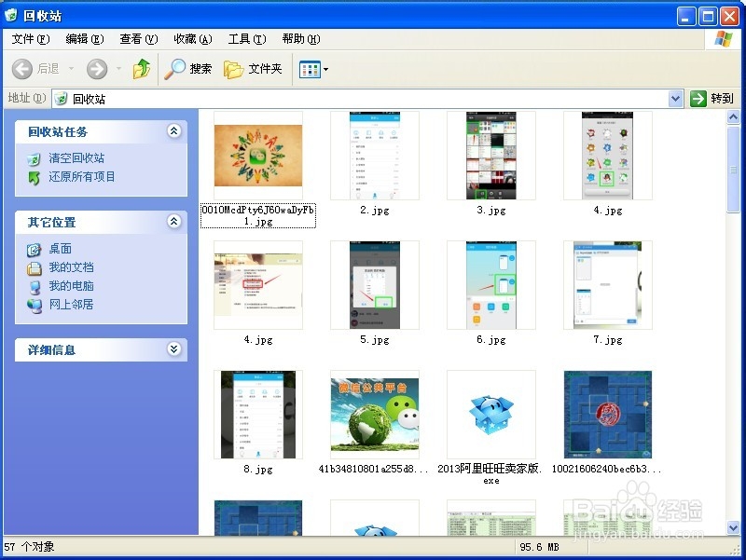Open 网上邻居 location link
The image size is (746, 560).
tap(72, 305)
